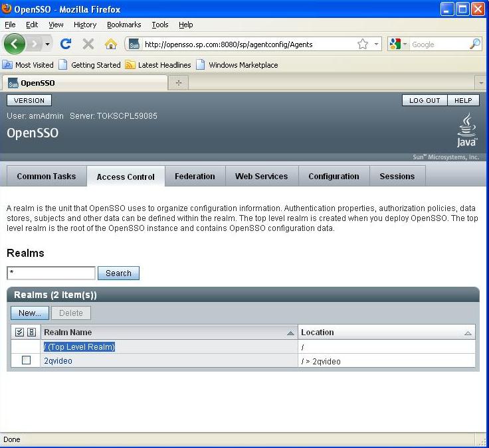This screenshot has width=489, height=448.
Task: Open the Edit menu
Action: tap(32, 25)
